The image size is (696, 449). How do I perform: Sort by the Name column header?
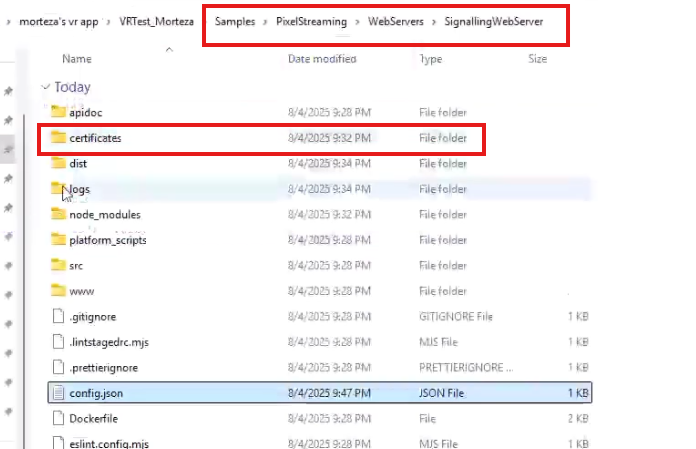[76, 59]
